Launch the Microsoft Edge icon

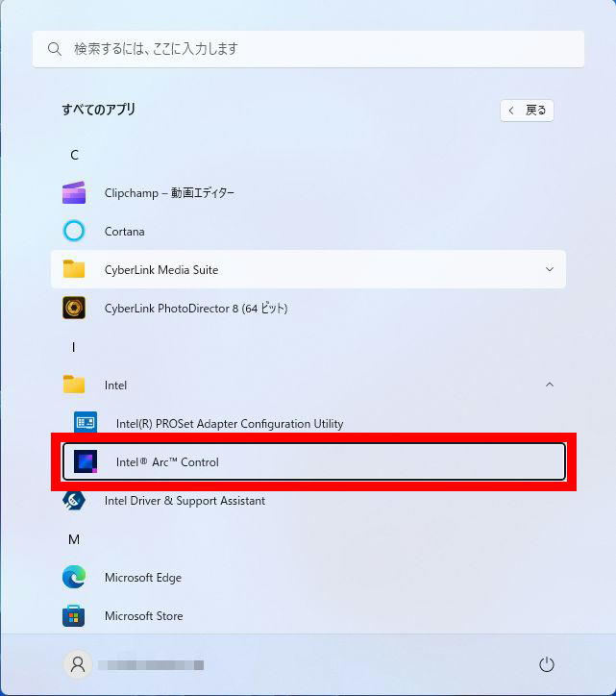tap(74, 577)
